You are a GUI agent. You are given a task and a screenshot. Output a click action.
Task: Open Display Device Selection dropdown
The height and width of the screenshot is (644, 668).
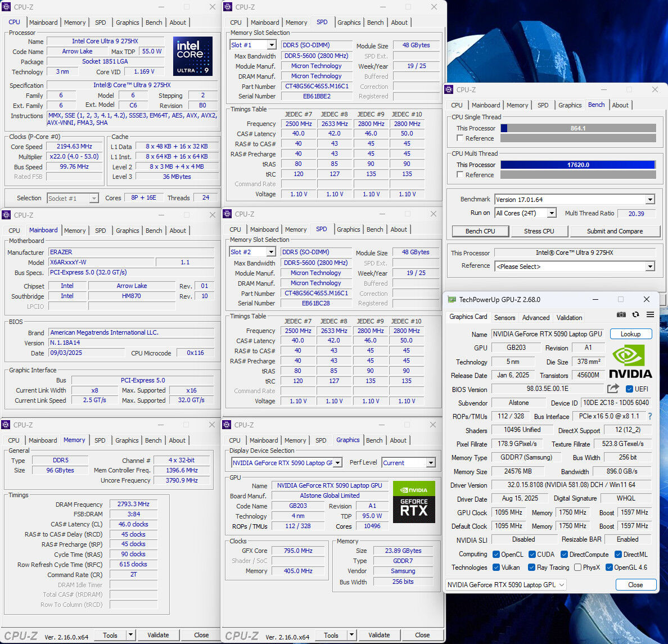338,463
